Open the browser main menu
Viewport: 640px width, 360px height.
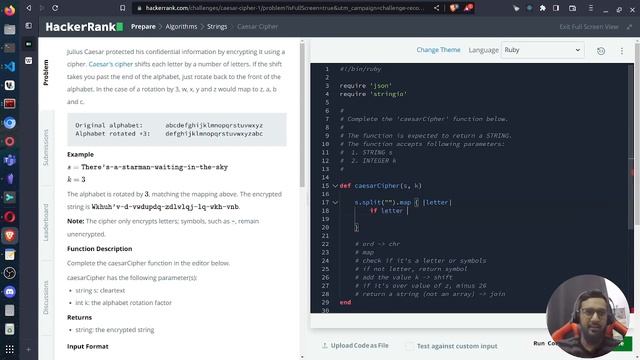click(591, 8)
